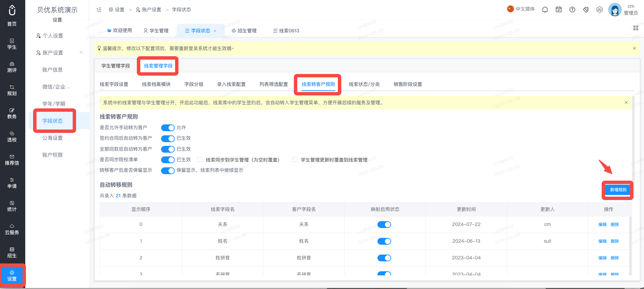This screenshot has height=289, width=644.
Task: Open the notification bell icon
Action: tap(545, 10)
